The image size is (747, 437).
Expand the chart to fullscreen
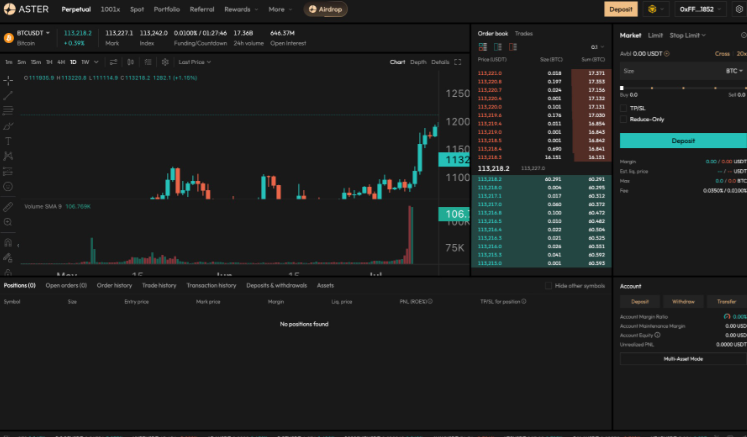pos(458,62)
